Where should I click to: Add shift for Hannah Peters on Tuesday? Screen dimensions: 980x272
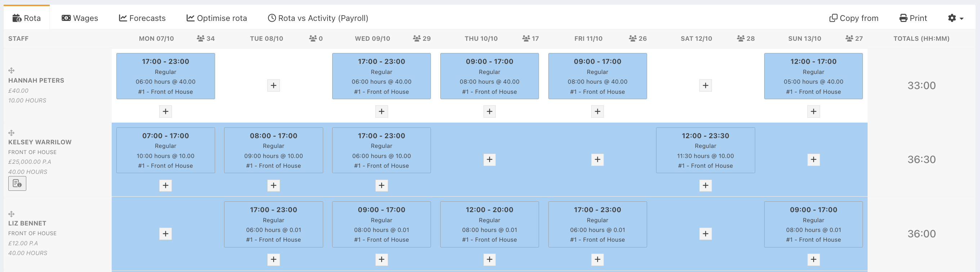click(273, 85)
